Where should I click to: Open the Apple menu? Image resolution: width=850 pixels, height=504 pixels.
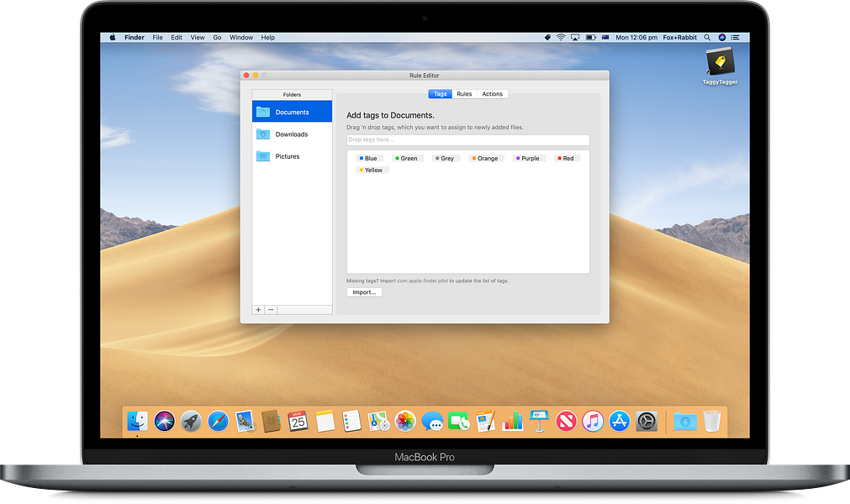click(x=113, y=37)
